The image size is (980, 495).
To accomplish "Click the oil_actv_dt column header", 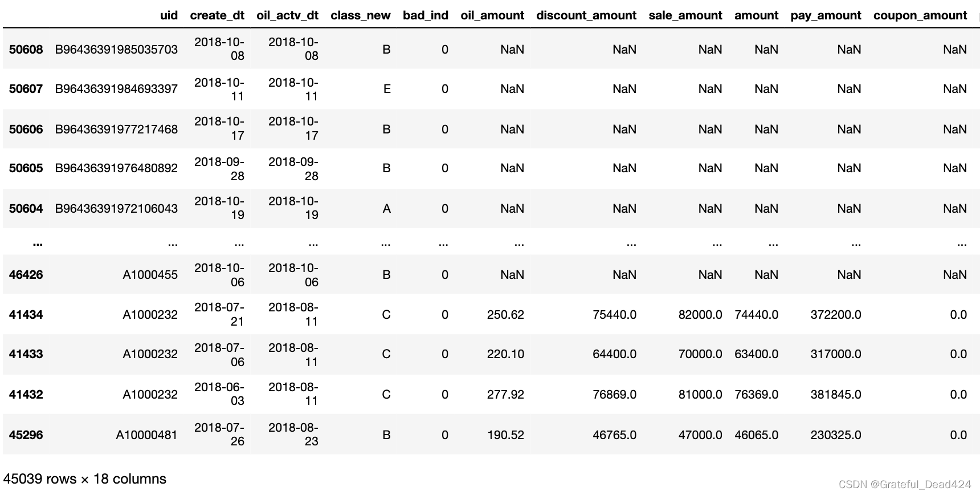I will click(287, 15).
